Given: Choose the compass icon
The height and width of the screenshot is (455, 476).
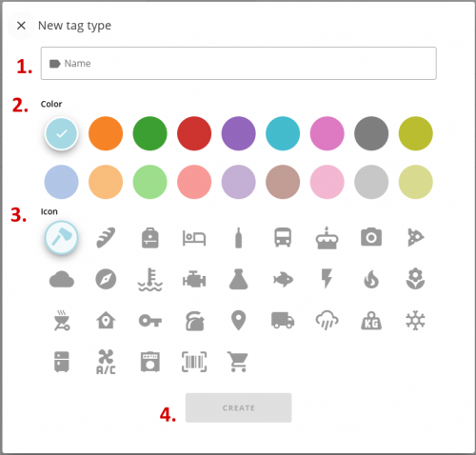Looking at the screenshot, I should (106, 279).
